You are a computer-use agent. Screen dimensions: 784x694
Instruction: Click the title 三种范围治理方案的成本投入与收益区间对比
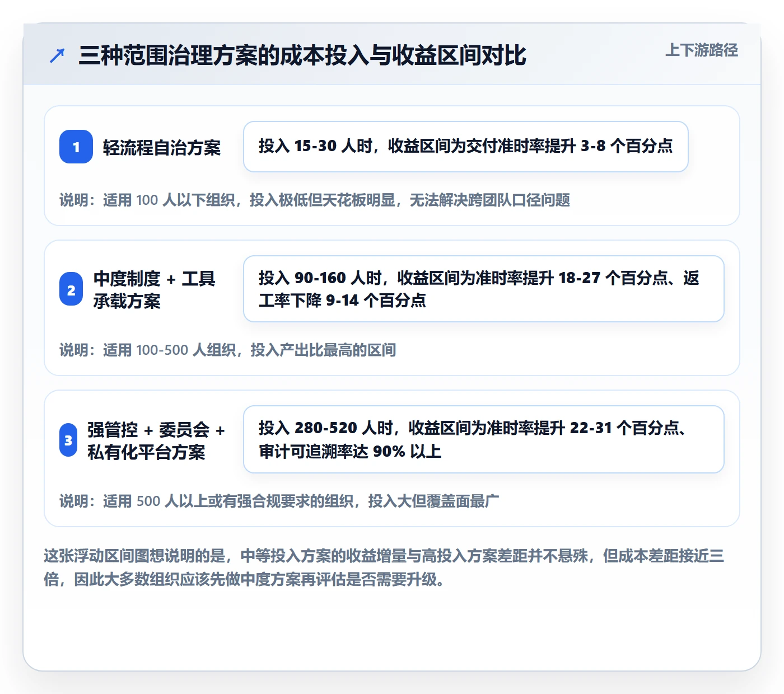click(x=302, y=55)
